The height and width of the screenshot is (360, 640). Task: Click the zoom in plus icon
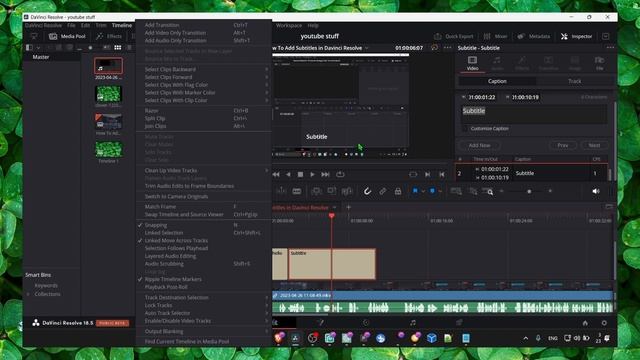coord(550,191)
